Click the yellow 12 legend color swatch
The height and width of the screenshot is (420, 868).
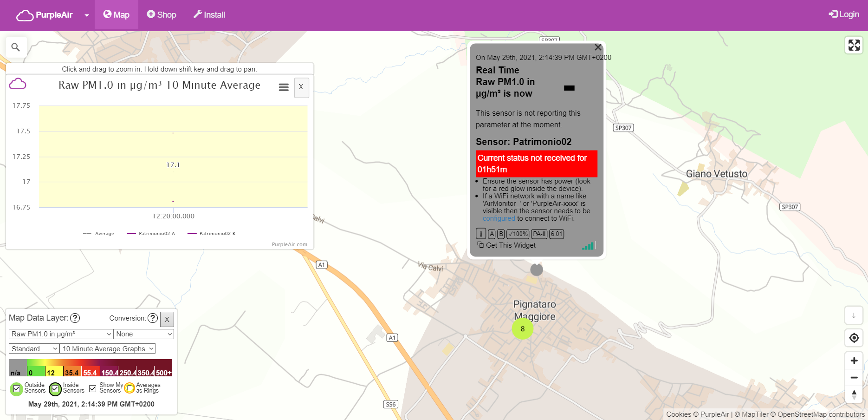[54, 368]
